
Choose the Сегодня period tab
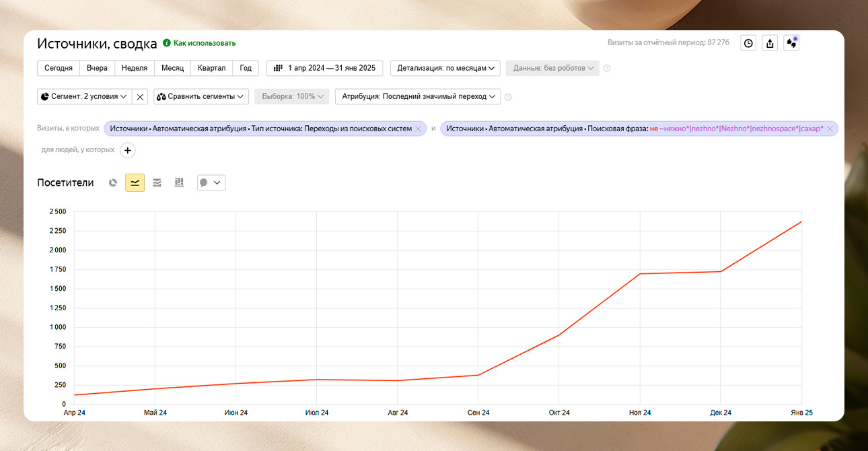point(59,68)
